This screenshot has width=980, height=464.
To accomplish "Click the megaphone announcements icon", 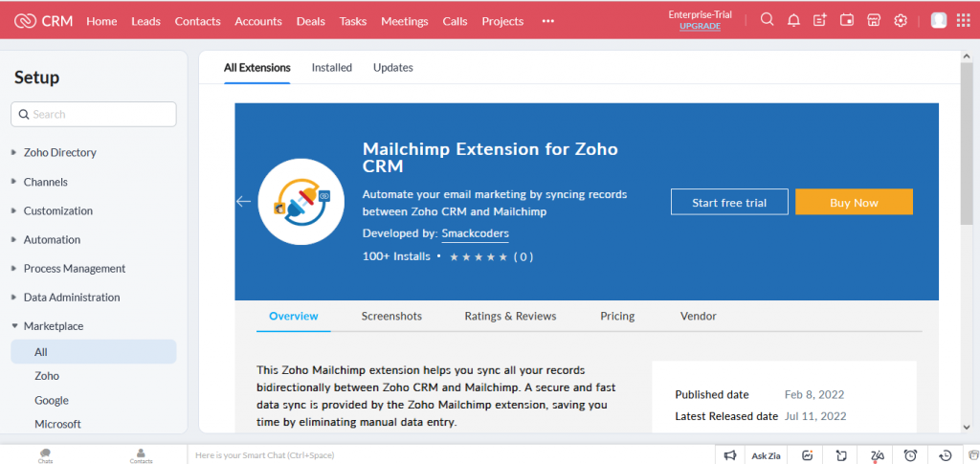I will 730,455.
